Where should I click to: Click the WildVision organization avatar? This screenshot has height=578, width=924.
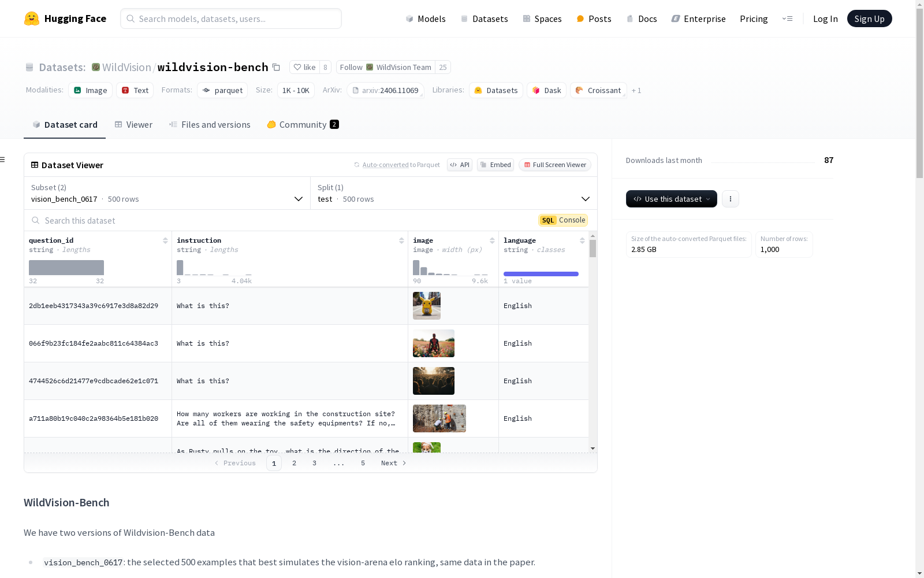point(96,67)
